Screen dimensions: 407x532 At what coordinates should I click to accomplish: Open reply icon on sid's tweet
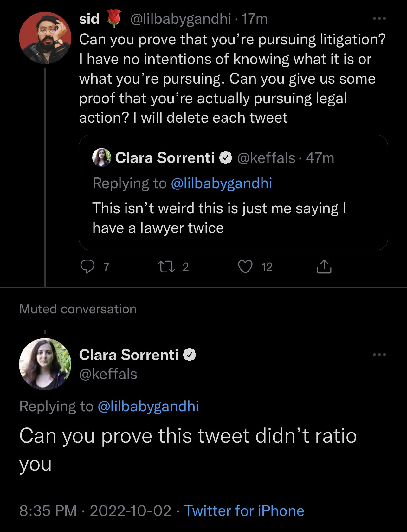[x=87, y=266]
